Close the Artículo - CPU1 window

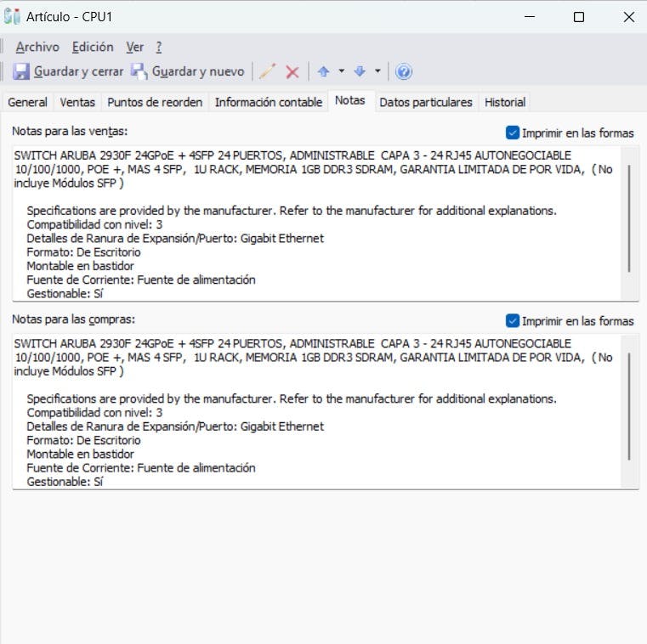pyautogui.click(x=629, y=17)
